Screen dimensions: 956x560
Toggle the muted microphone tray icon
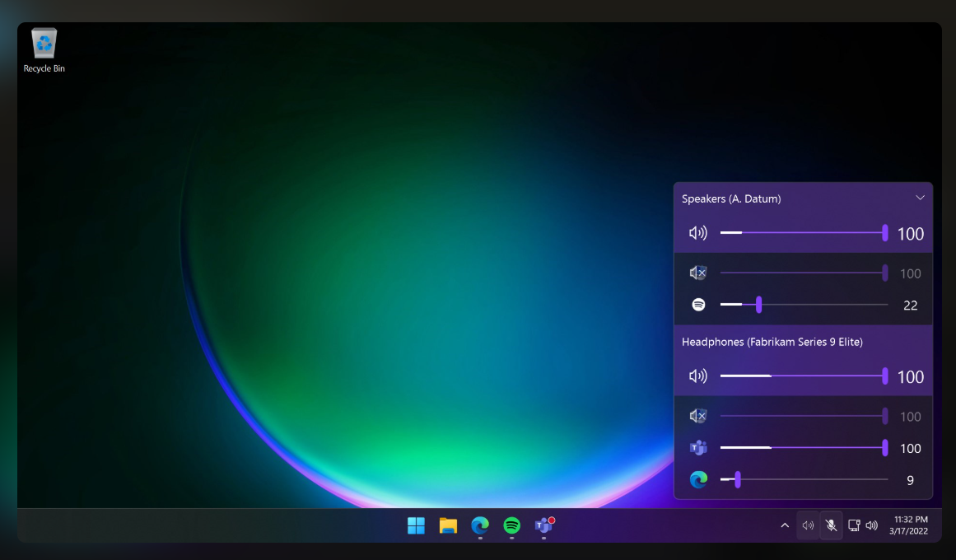(x=831, y=525)
